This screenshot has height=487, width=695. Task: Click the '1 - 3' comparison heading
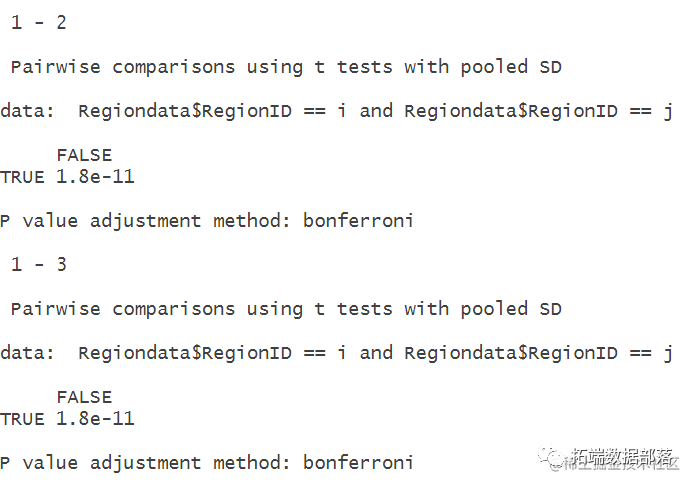[39, 265]
